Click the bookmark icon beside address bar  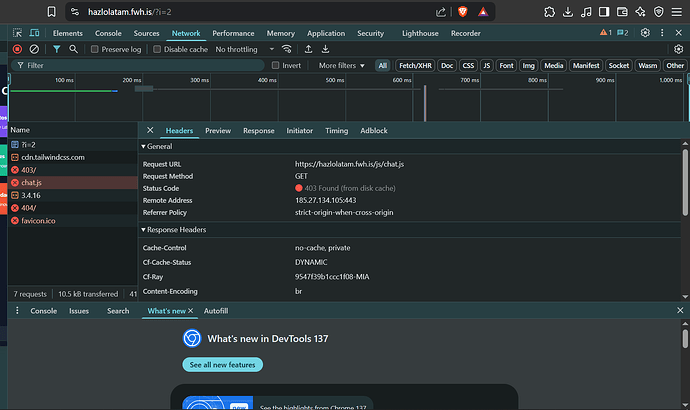coord(51,12)
